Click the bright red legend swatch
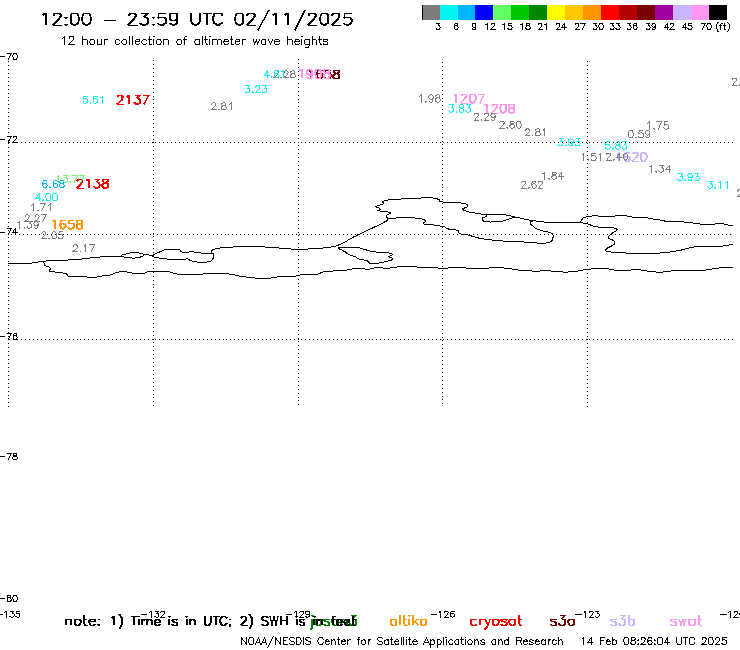 coord(610,12)
